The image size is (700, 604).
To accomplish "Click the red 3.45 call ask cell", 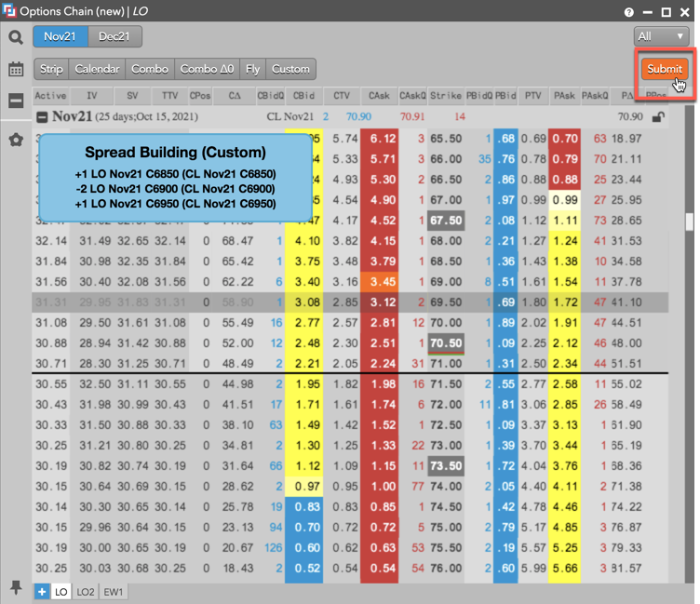I will (x=379, y=281).
